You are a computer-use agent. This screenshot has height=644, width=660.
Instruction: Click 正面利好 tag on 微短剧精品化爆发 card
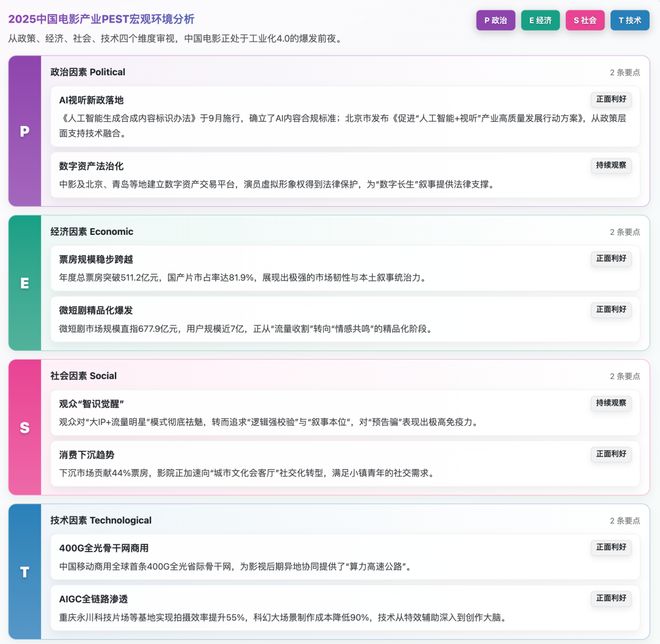tap(611, 309)
